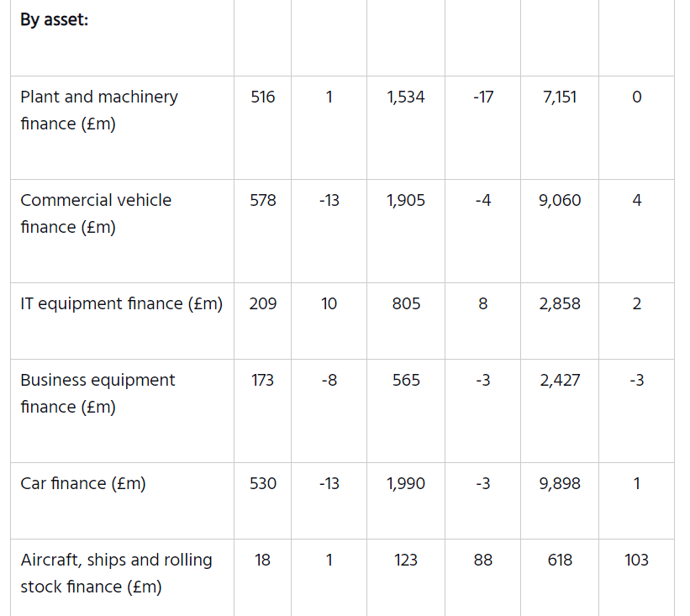The width and height of the screenshot is (690, 616).
Task: Click the 2,858 value for IT equipment finance
Action: click(560, 303)
